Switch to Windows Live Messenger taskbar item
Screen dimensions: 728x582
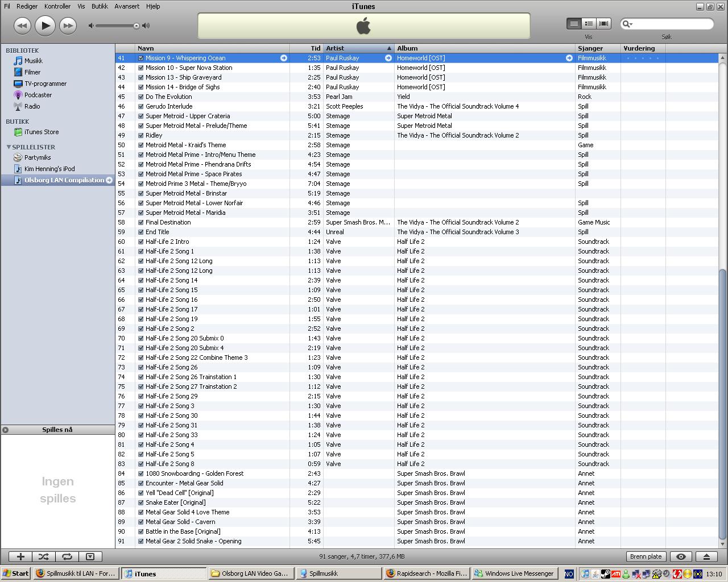(x=514, y=573)
